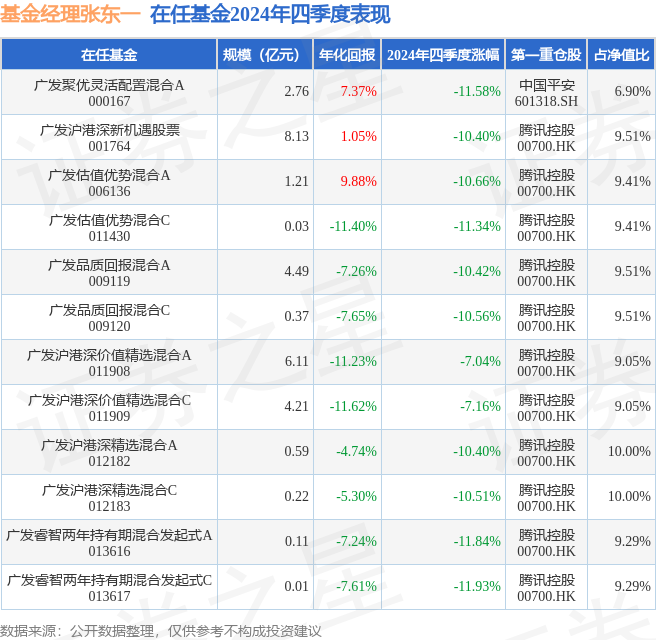The height and width of the screenshot is (640, 656).
Task: Click the 0.03 fund size value
Action: click(x=297, y=226)
